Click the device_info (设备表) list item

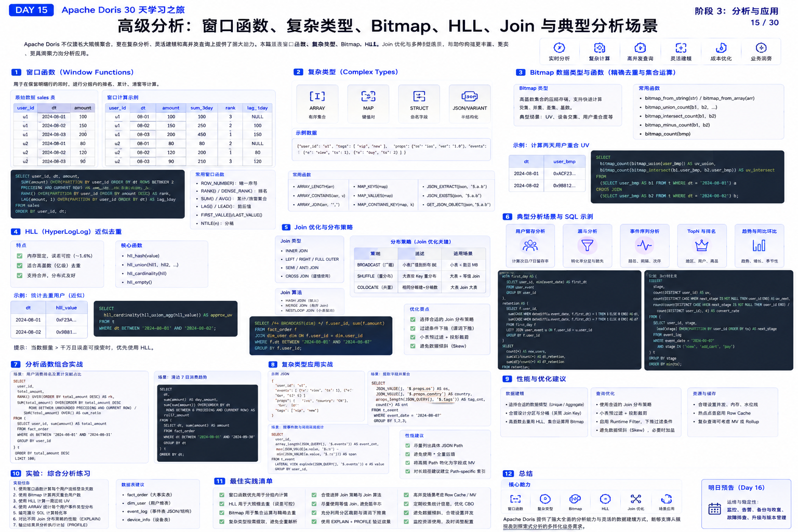click(x=149, y=520)
